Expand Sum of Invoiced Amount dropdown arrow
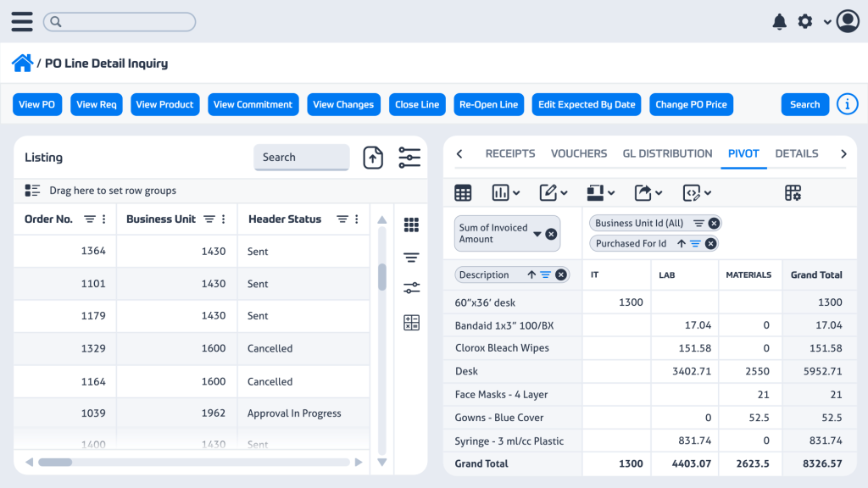 [537, 234]
